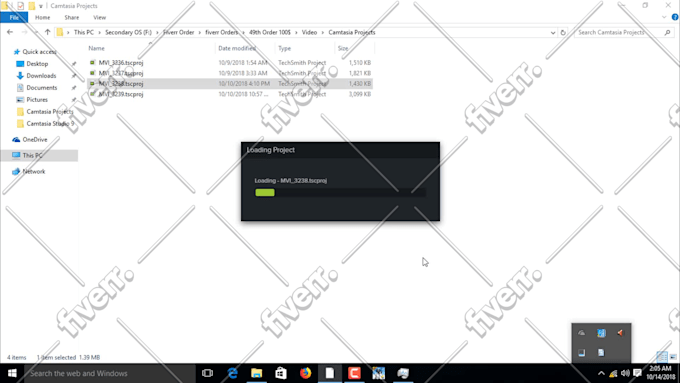Open File Explorer taskbar icon
This screenshot has height=383, width=680.
click(256, 373)
